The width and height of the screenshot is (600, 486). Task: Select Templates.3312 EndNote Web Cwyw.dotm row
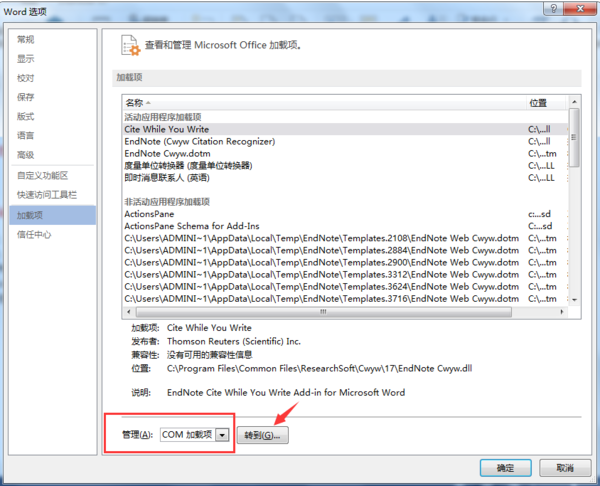(x=345, y=275)
